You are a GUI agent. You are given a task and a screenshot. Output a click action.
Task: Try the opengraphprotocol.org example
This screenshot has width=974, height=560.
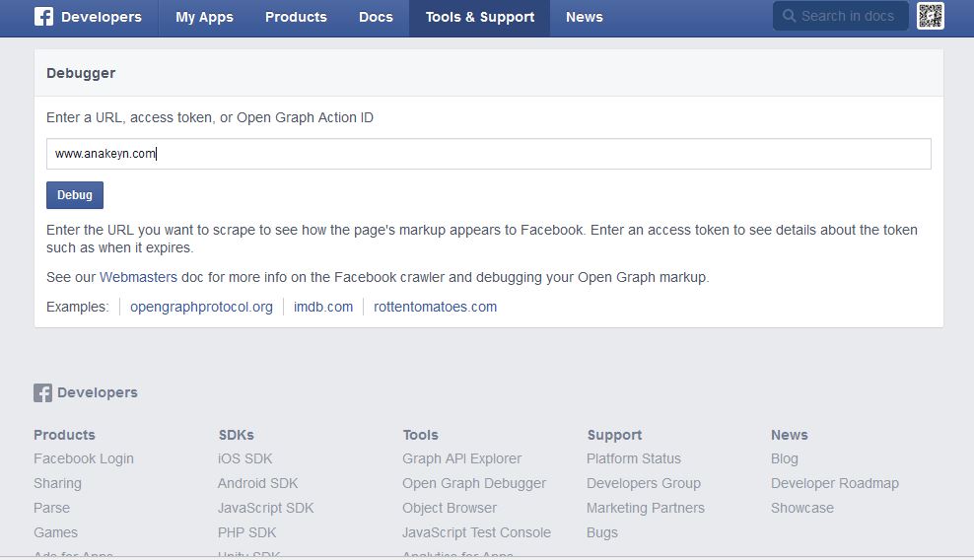201,307
